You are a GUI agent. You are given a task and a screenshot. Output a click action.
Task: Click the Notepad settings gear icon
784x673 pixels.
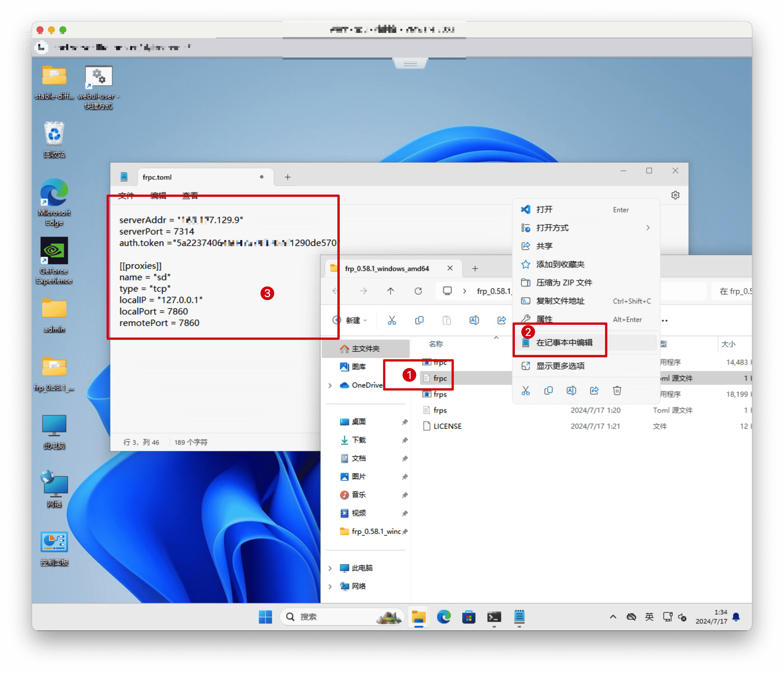675,195
